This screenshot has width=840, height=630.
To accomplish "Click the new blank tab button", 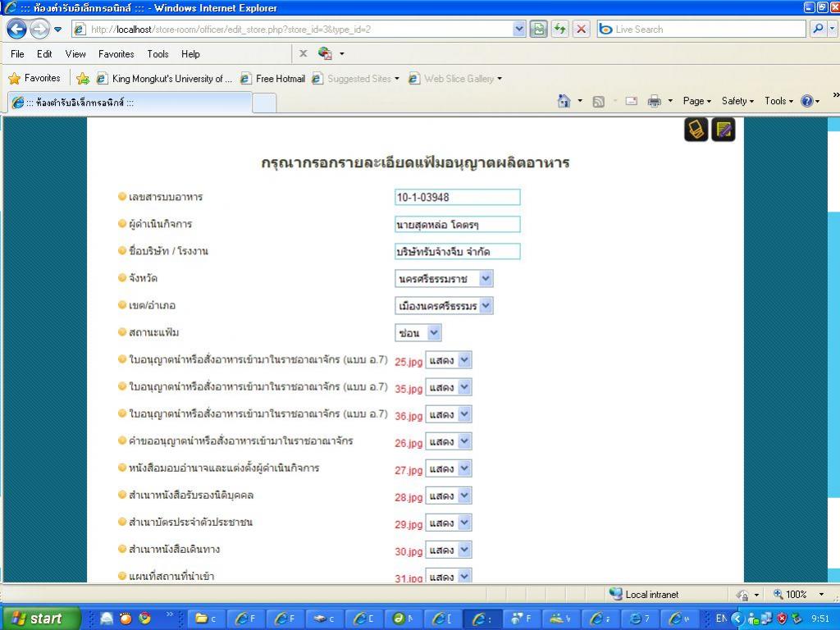I will point(264,103).
